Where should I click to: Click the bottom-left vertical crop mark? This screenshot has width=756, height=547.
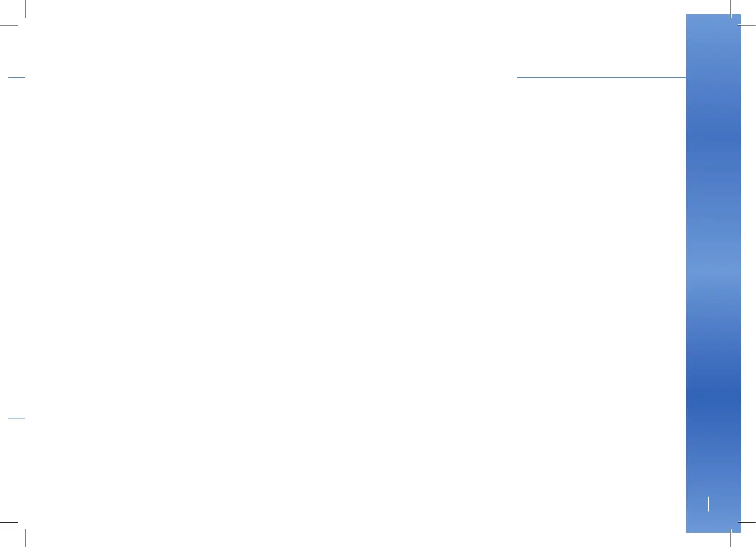click(25, 539)
